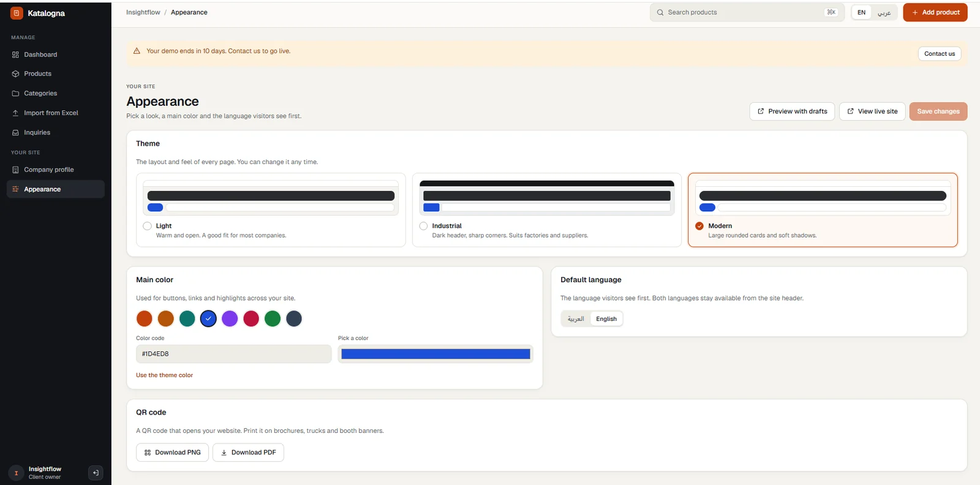Set default language to العربية
Viewport: 980px width, 485px height.
tap(576, 319)
